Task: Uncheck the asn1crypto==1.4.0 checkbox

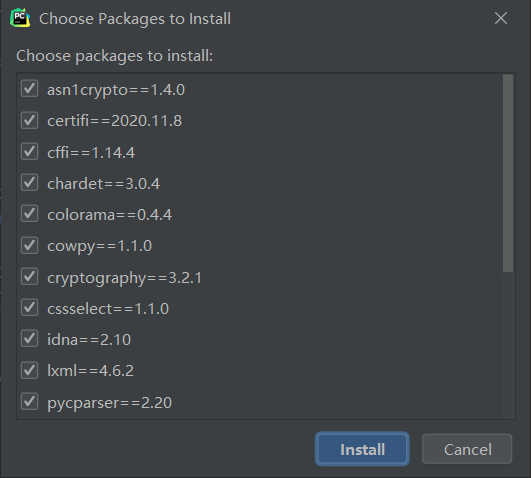Action: (29, 89)
